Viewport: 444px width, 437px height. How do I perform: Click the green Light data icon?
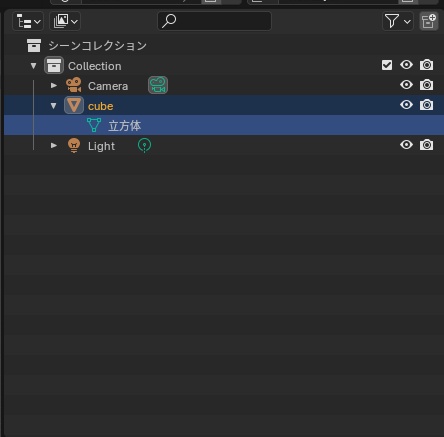point(144,145)
